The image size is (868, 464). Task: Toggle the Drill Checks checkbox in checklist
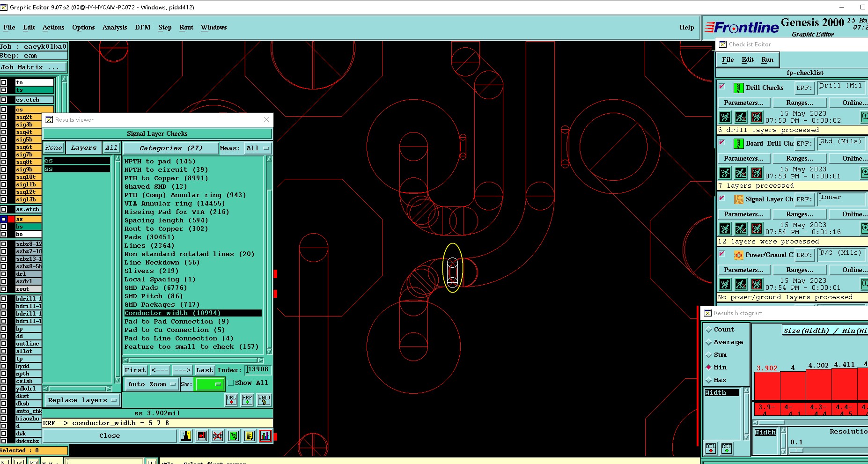tap(722, 87)
